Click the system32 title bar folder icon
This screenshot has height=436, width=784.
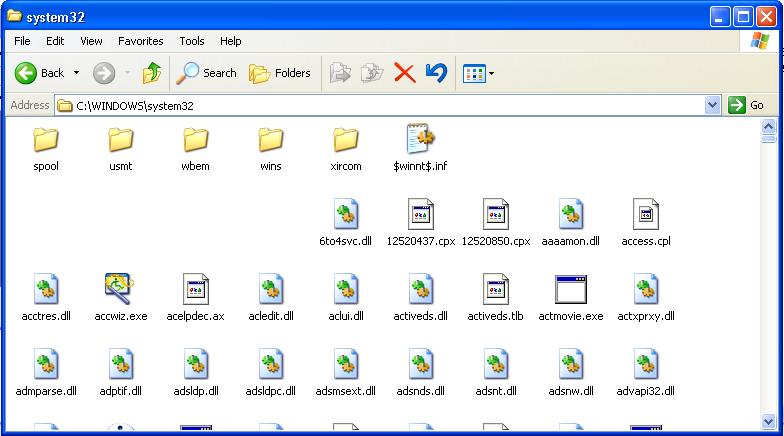pyautogui.click(x=14, y=16)
